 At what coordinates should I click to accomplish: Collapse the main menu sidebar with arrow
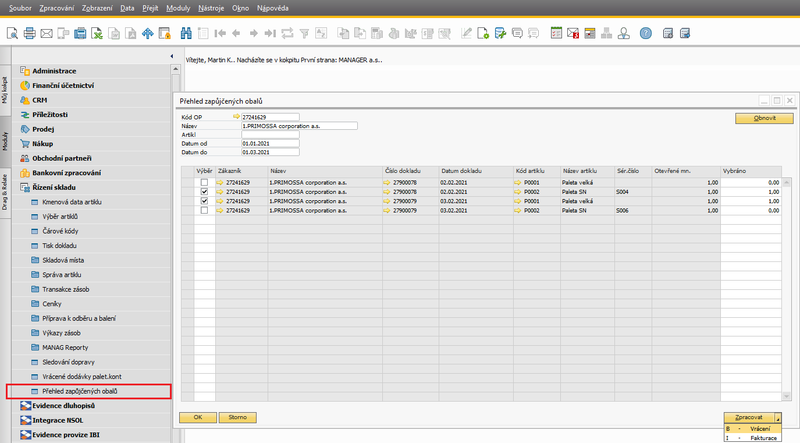coord(172,56)
